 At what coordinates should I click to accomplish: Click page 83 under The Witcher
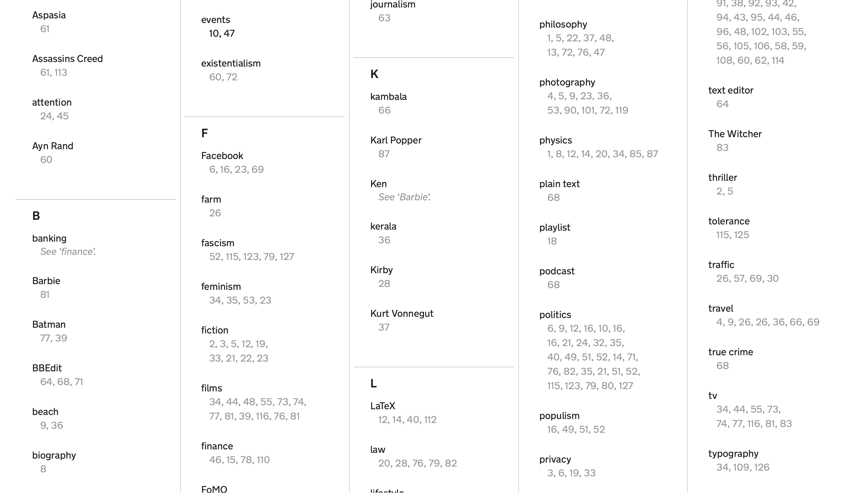click(722, 147)
